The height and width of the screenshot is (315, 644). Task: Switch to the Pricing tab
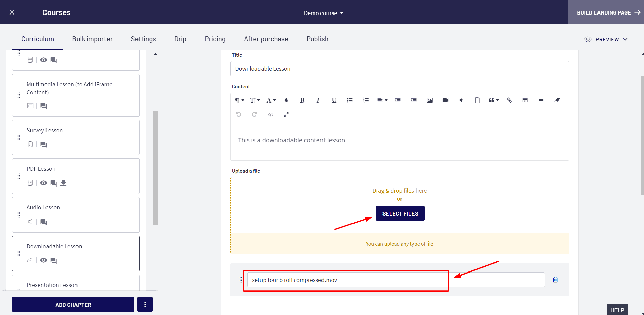[215, 39]
